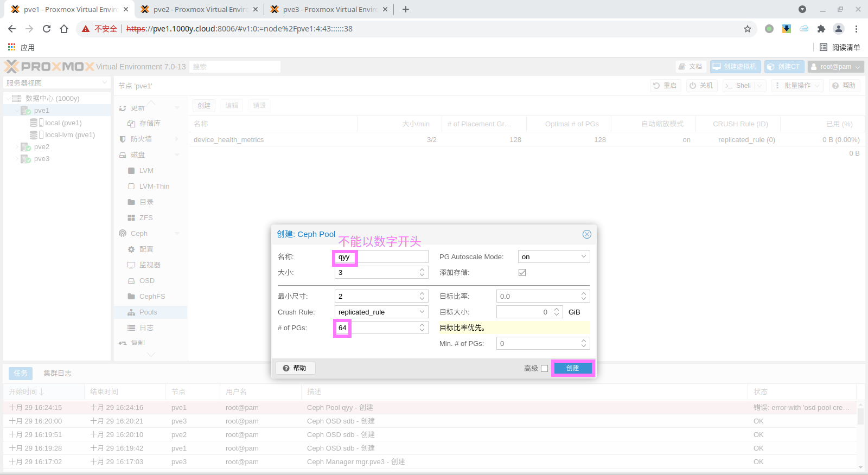
Task: Increase the 大小 size spinner value
Action: 422,269
